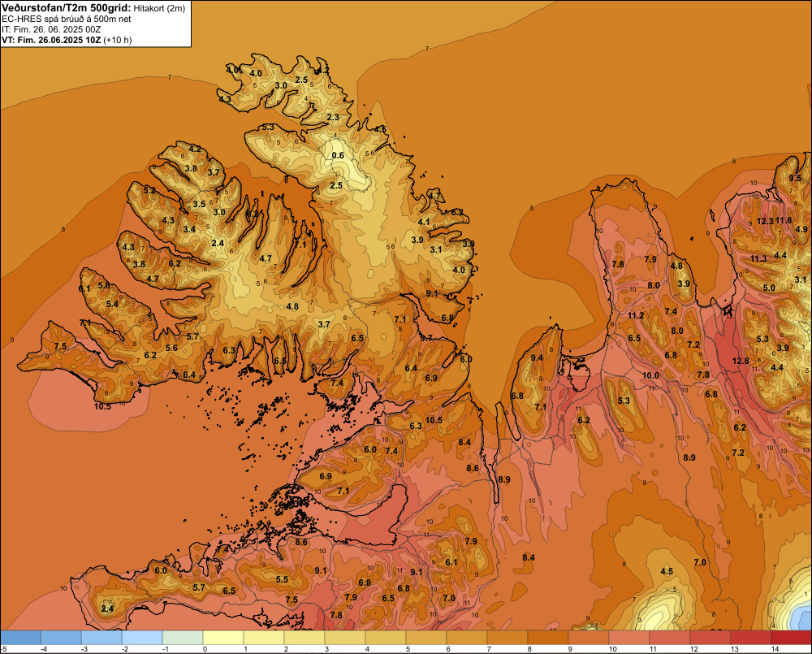Click the legend scale label 14
This screenshot has height=654, width=812.
pyautogui.click(x=775, y=649)
